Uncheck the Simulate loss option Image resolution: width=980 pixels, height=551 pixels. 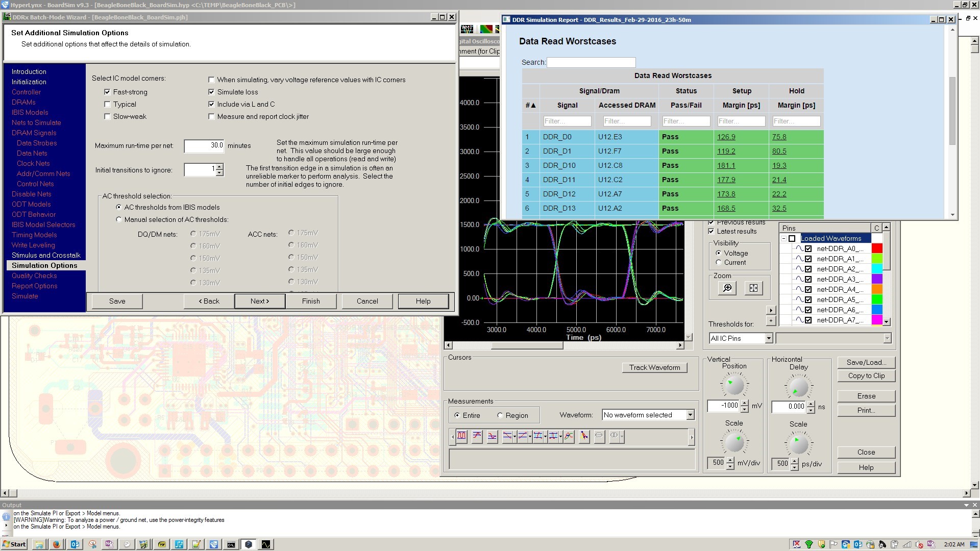211,92
